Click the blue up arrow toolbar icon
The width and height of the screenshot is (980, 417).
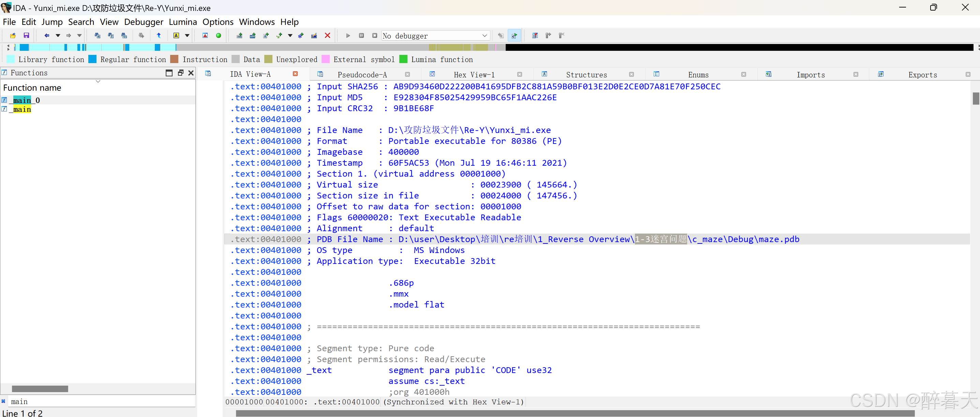click(x=159, y=36)
